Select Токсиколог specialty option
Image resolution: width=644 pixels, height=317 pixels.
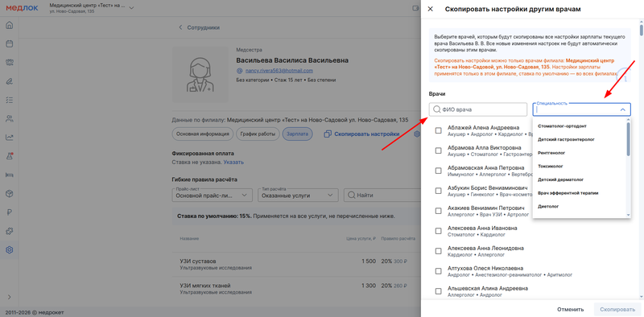pos(580,167)
